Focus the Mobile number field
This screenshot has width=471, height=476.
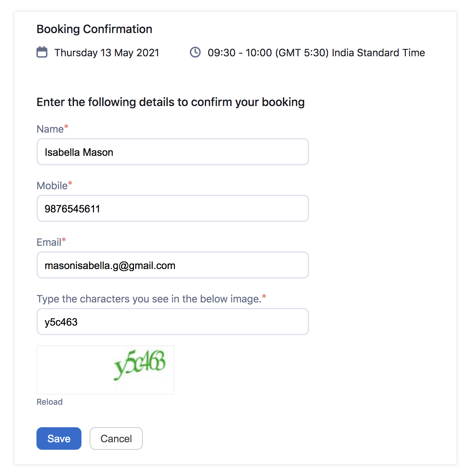click(173, 208)
